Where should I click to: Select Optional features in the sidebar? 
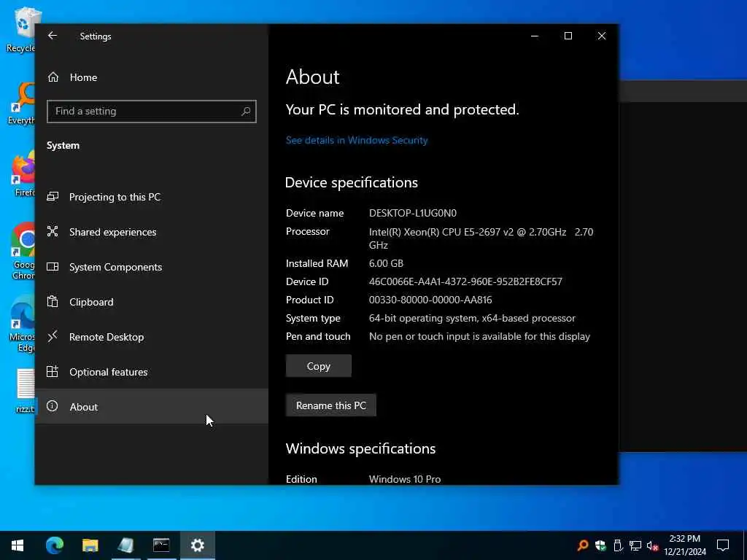[152, 372]
